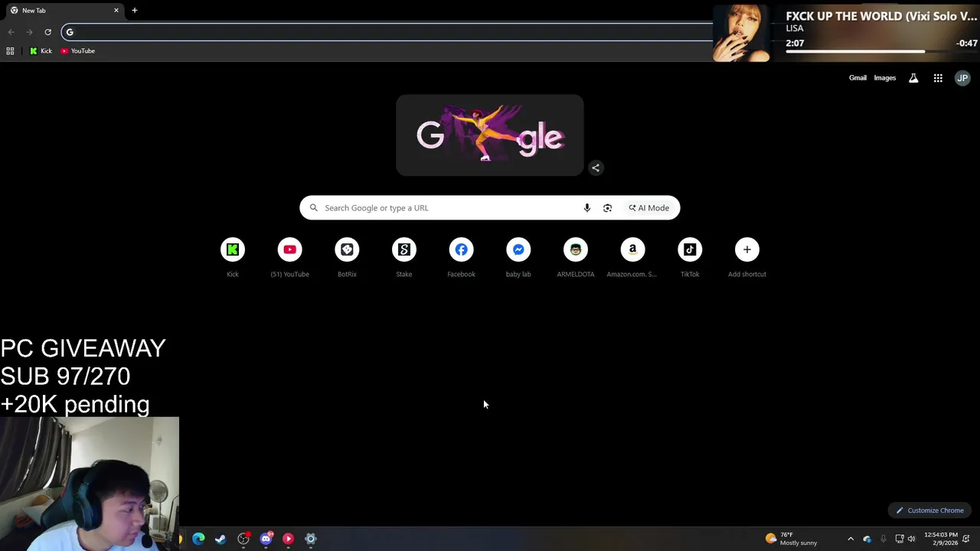This screenshot has height=551, width=980.
Task: Open the bookmarks bar apps grid
Action: coord(10,51)
